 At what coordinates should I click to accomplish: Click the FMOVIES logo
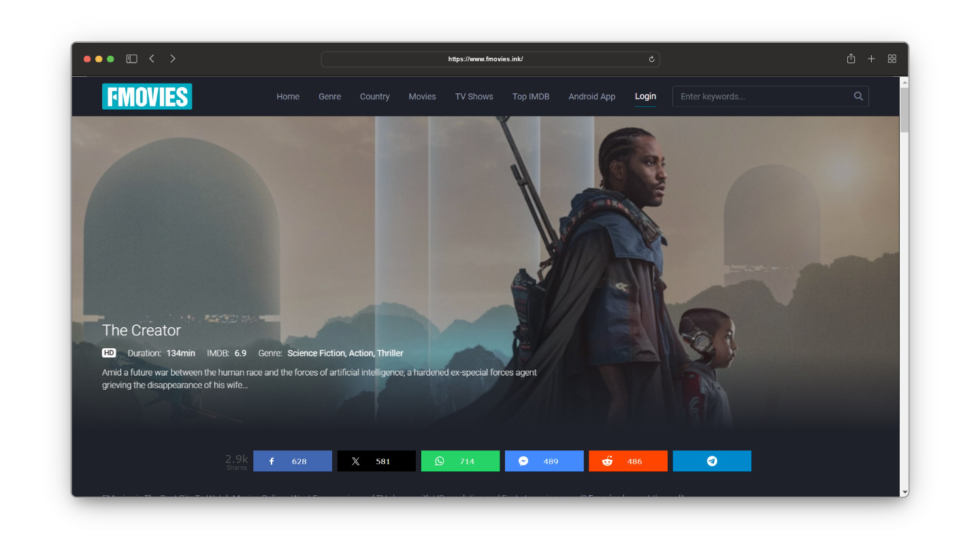(147, 97)
